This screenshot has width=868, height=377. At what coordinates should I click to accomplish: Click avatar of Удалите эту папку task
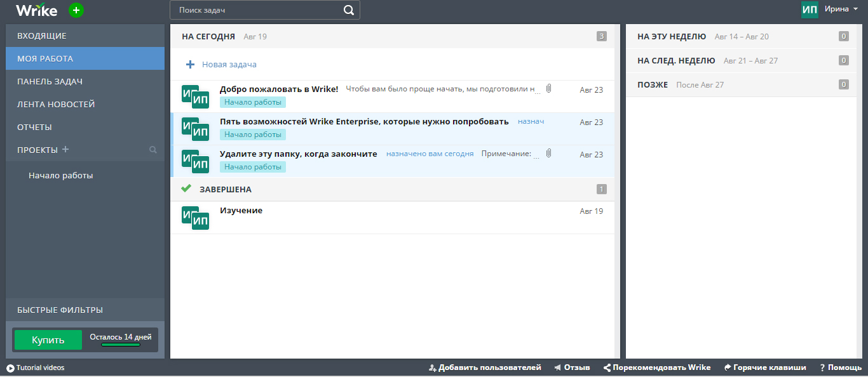[195, 161]
